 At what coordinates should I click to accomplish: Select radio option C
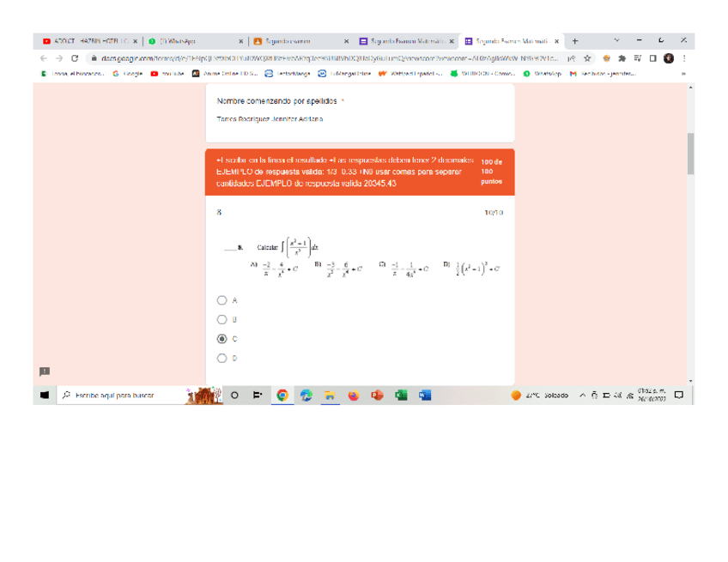click(x=222, y=339)
